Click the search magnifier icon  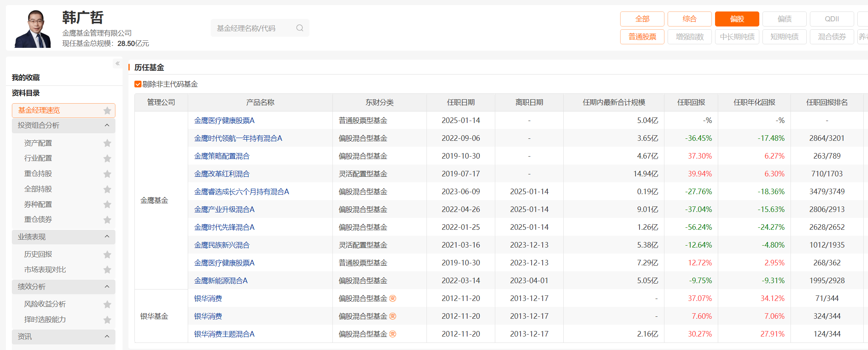[x=300, y=28]
